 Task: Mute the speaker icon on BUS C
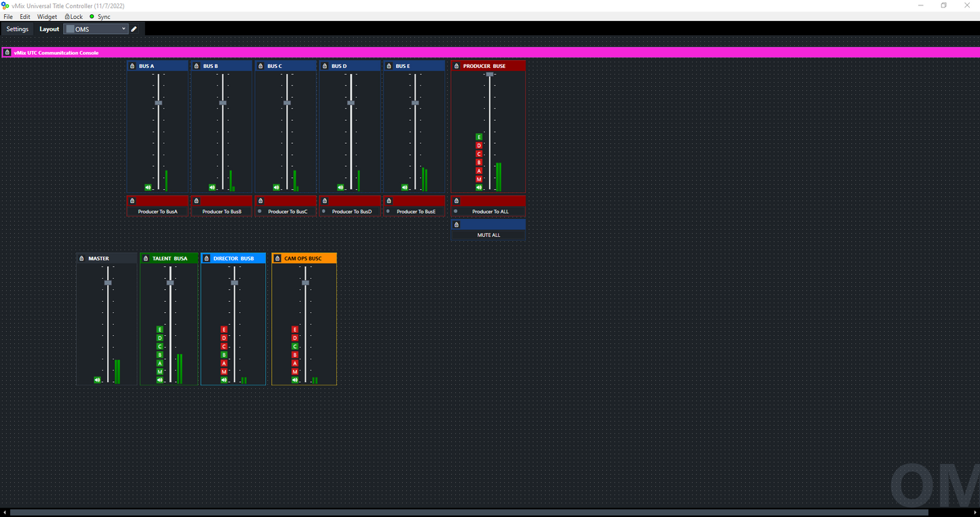(x=277, y=187)
